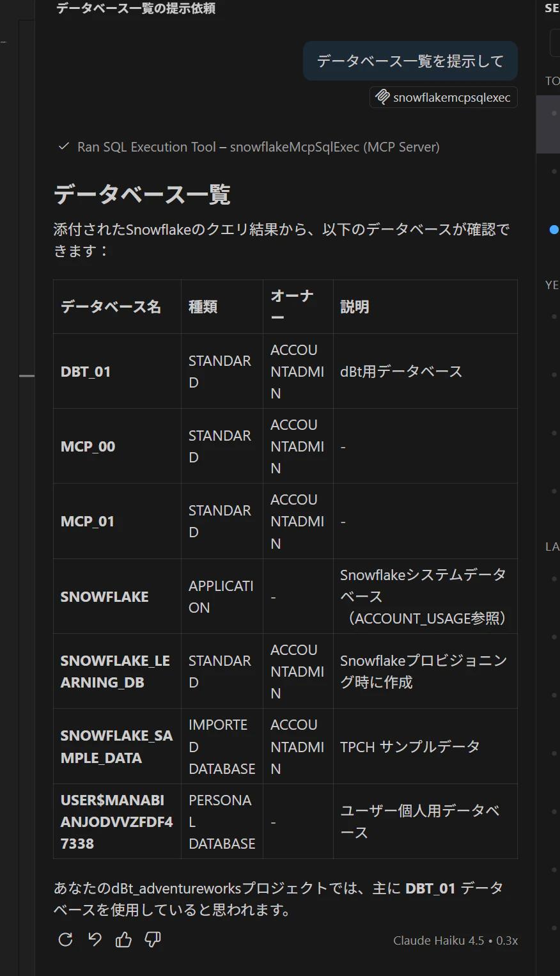
Task: Select the DBT_01 database name cell
Action: point(117,371)
